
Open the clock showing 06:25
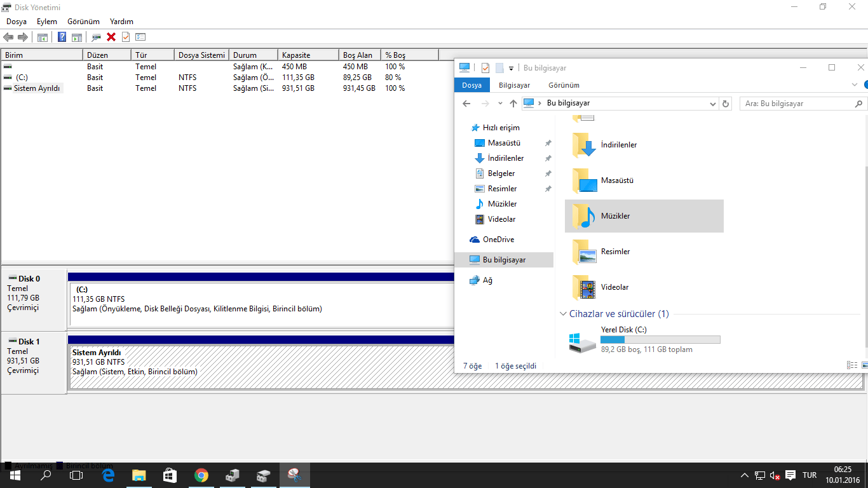click(x=843, y=475)
